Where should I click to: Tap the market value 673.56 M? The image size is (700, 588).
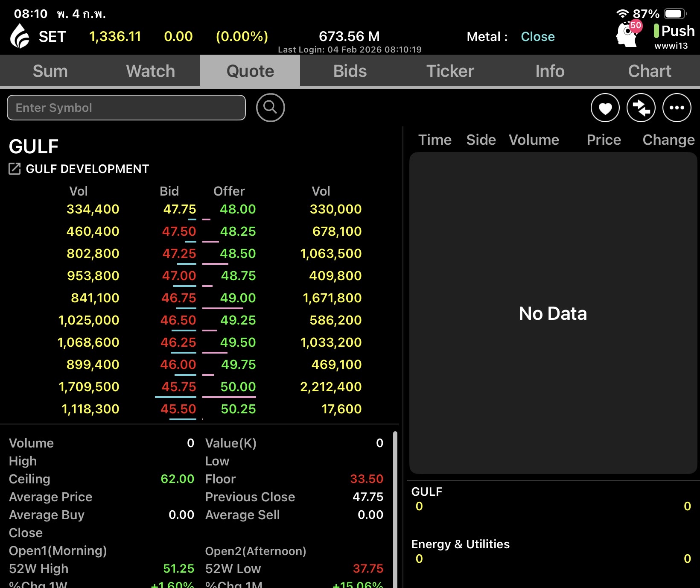[349, 36]
